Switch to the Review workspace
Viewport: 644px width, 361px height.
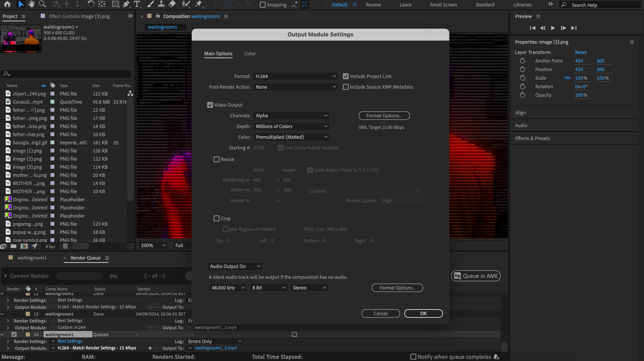point(373,5)
